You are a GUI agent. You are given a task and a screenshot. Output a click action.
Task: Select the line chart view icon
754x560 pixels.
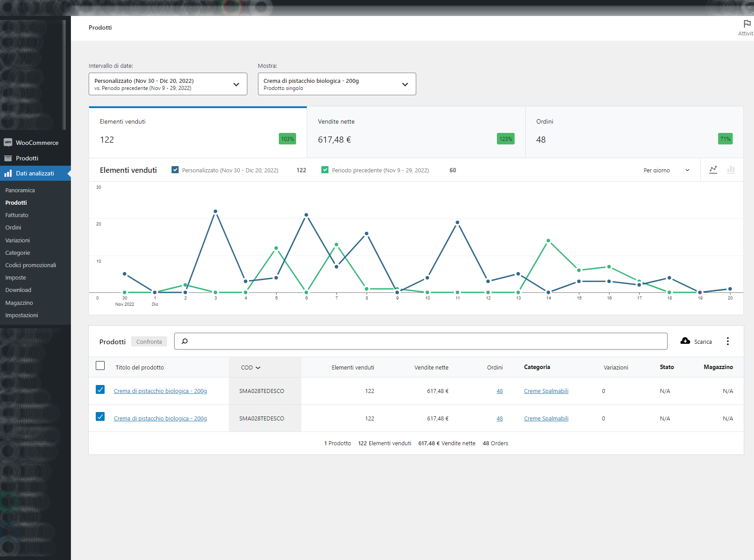click(713, 170)
